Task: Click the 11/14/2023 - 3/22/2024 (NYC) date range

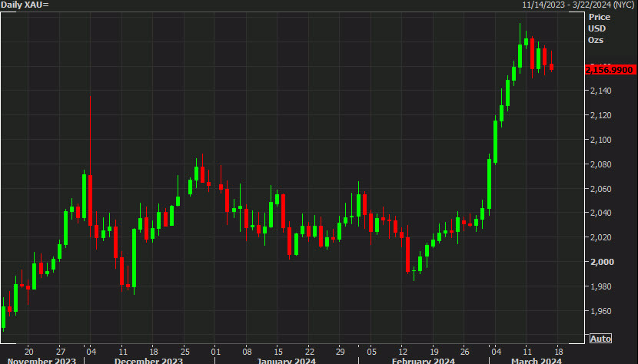Action: click(578, 5)
